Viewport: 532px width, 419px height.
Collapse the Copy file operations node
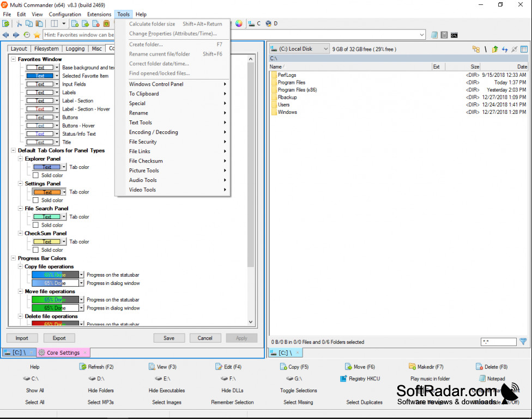click(20, 266)
